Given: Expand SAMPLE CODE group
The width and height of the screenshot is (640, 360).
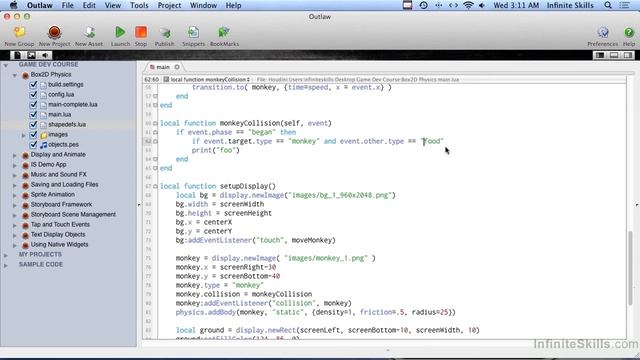Looking at the screenshot, I should tap(6, 265).
